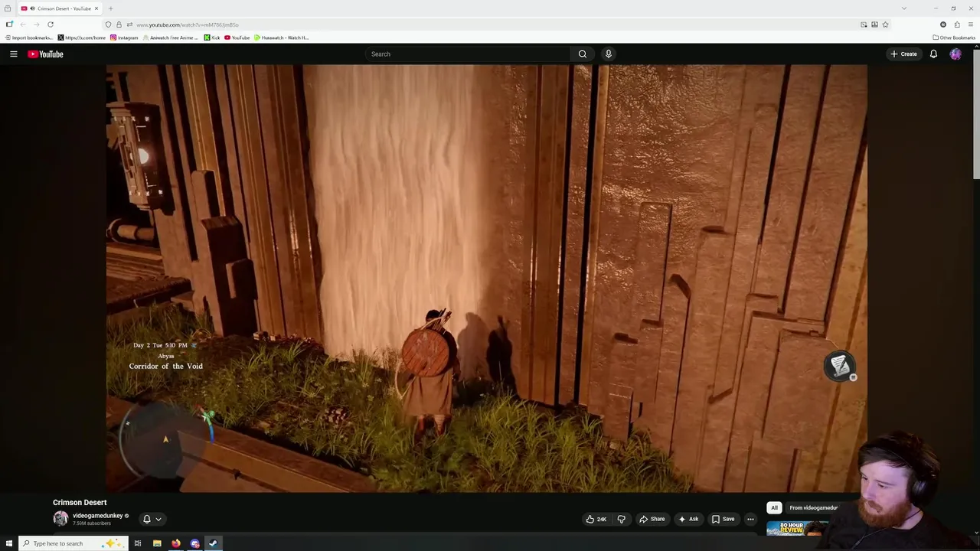The width and height of the screenshot is (980, 551).
Task: Open the browser application menu
Action: (x=971, y=24)
